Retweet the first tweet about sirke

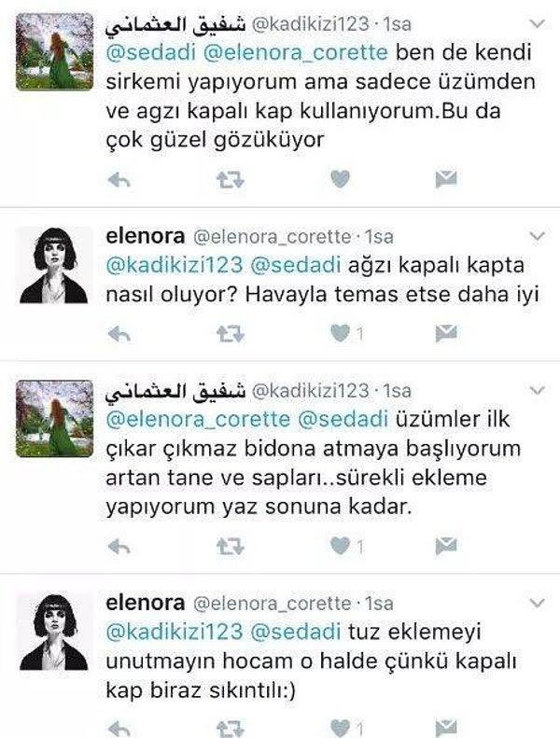[231, 180]
